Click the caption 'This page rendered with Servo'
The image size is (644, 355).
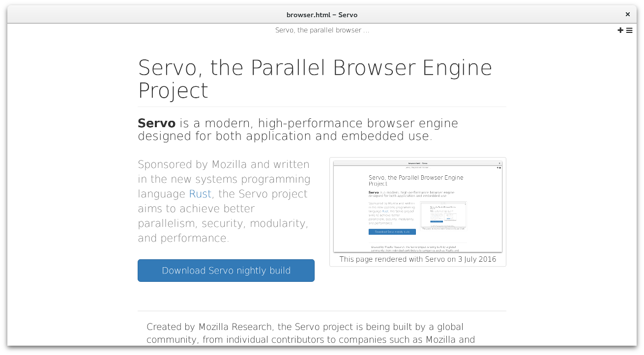tap(417, 259)
